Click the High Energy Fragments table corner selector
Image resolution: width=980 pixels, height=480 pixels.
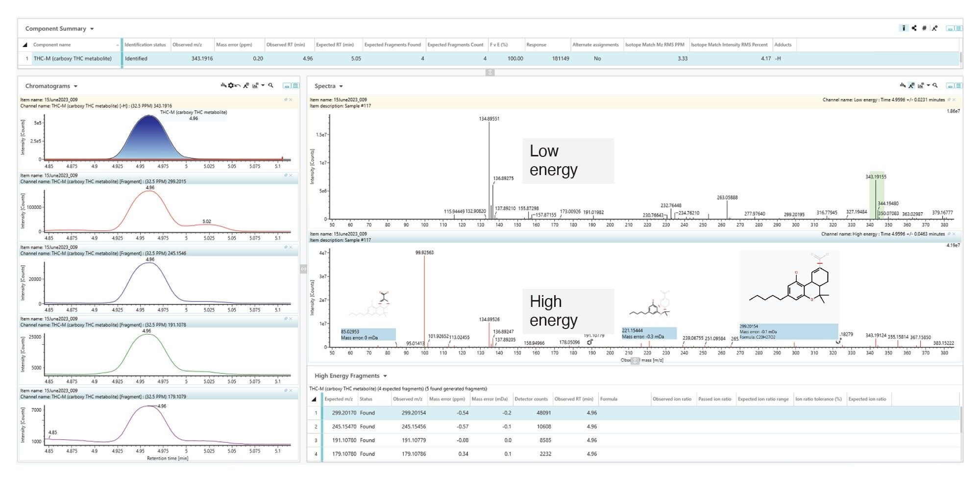(314, 399)
